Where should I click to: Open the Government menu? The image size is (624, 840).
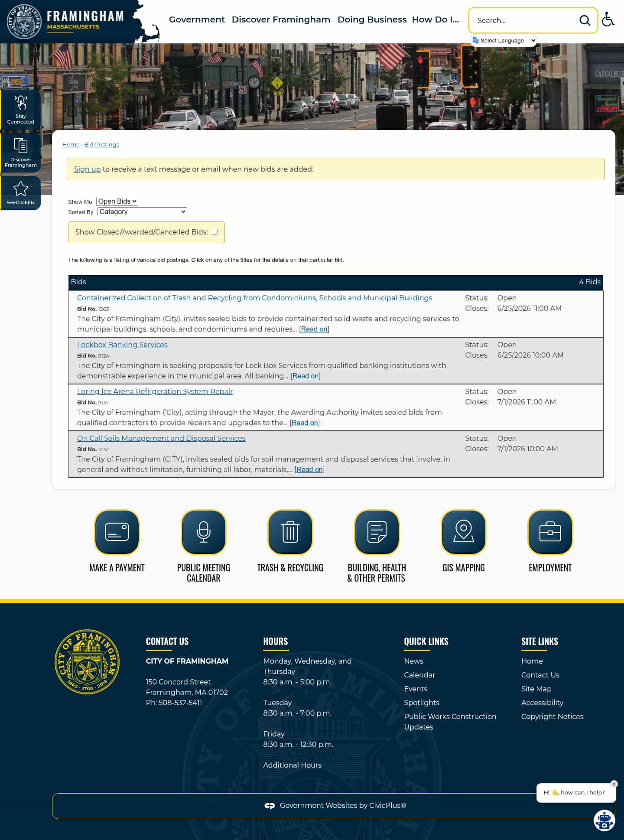(x=197, y=20)
